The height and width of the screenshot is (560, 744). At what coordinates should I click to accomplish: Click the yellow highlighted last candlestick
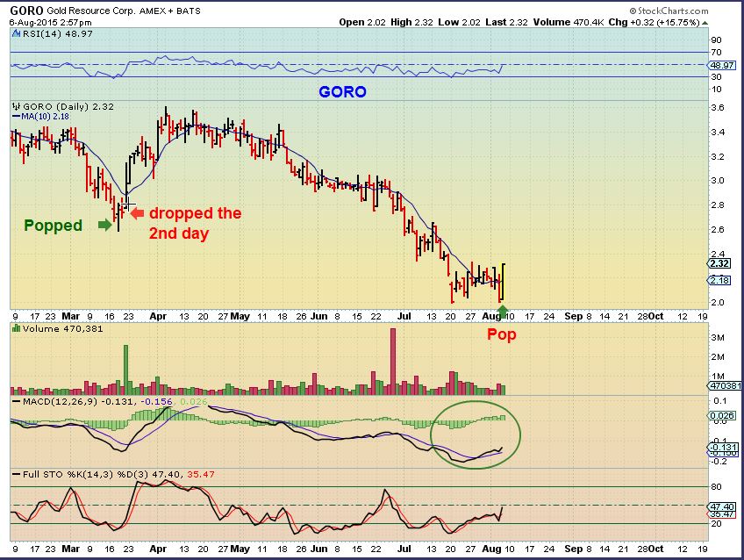click(503, 282)
